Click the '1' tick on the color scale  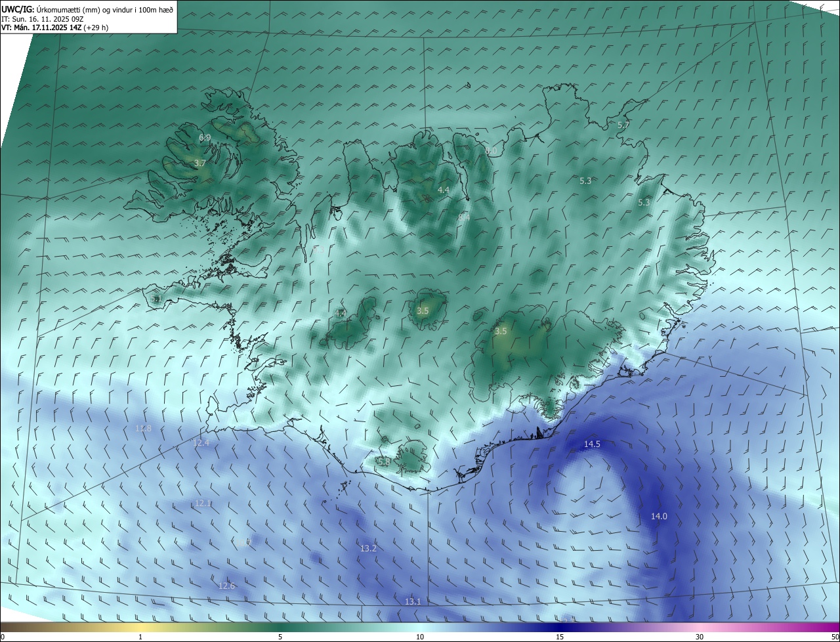141,637
